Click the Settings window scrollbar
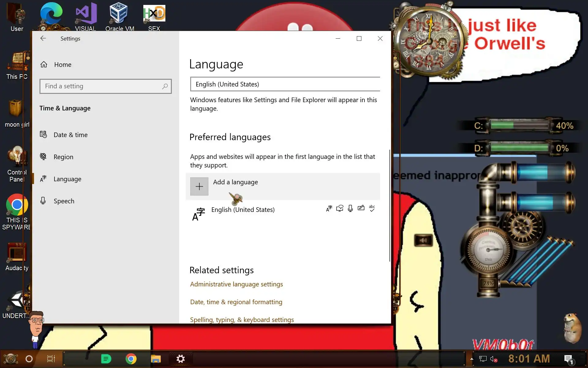This screenshot has width=588, height=368. coord(390,205)
